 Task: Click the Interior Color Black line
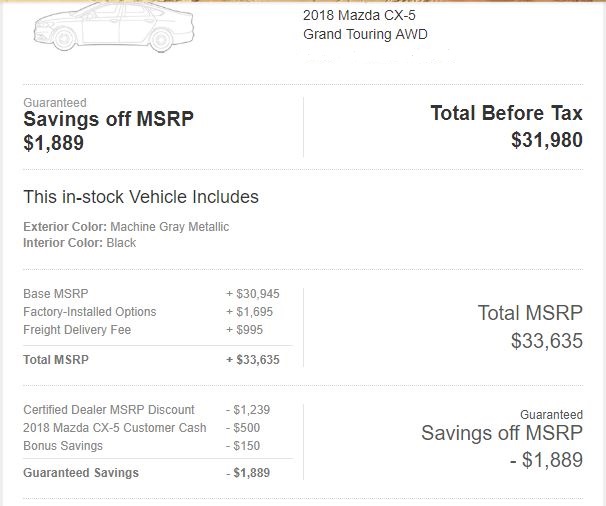(x=79, y=243)
